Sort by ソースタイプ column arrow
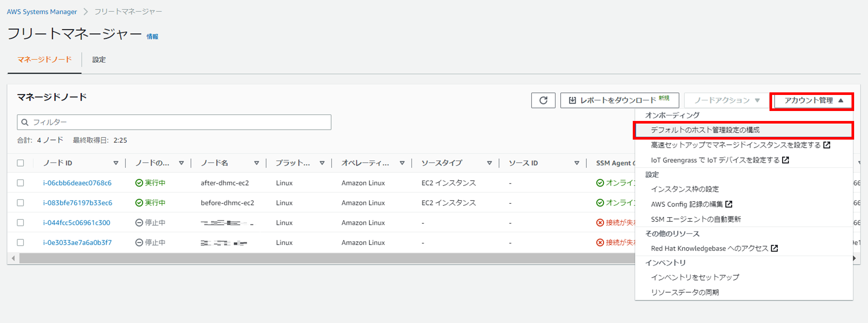868x323 pixels. pos(490,163)
